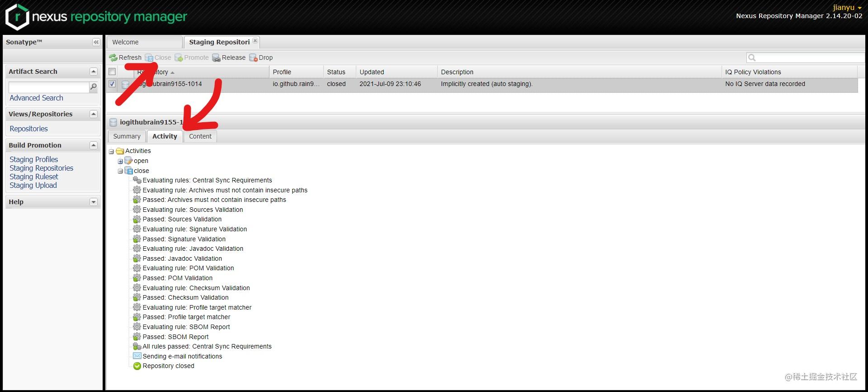Sort by the Description column header

click(x=580, y=72)
